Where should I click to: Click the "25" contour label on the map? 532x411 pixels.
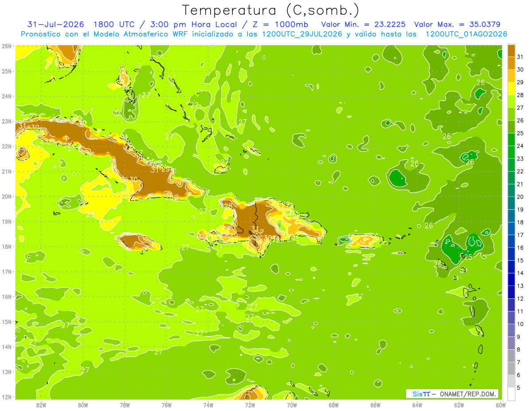pyautogui.click(x=468, y=257)
